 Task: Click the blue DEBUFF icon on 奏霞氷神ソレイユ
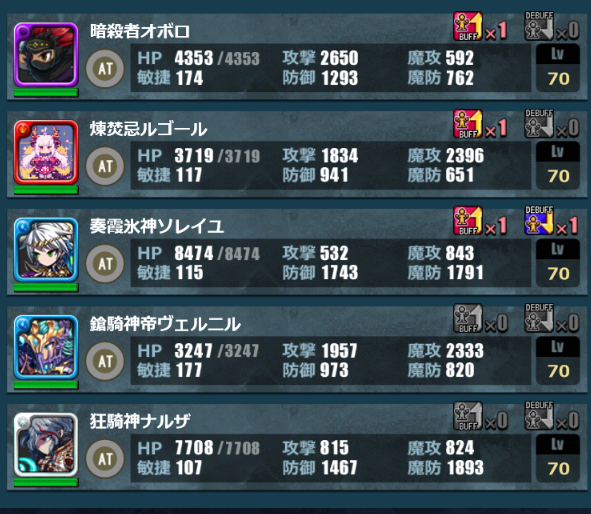(539, 220)
